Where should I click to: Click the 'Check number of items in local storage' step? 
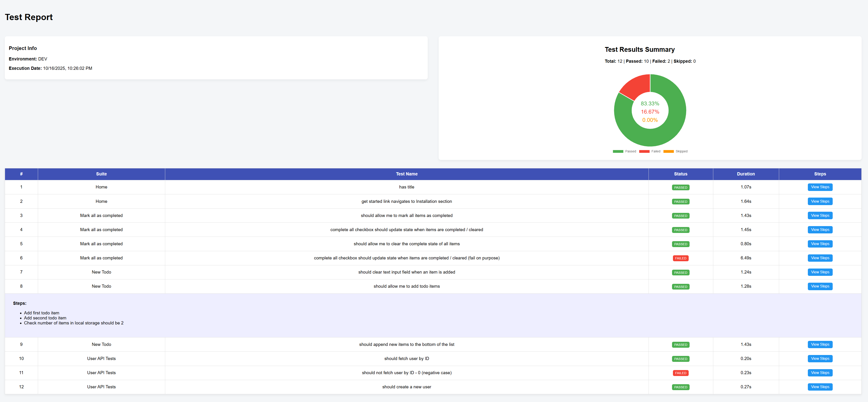pos(74,323)
